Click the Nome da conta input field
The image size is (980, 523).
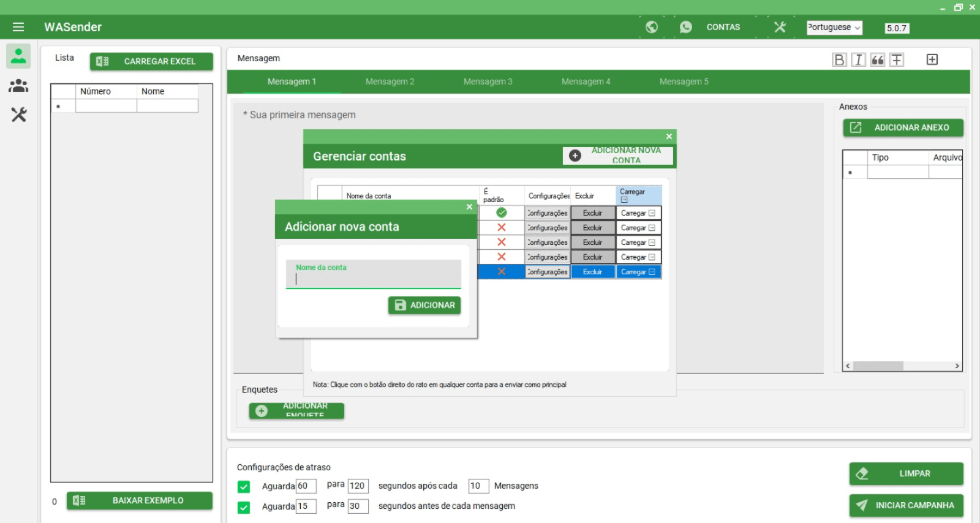point(374,279)
